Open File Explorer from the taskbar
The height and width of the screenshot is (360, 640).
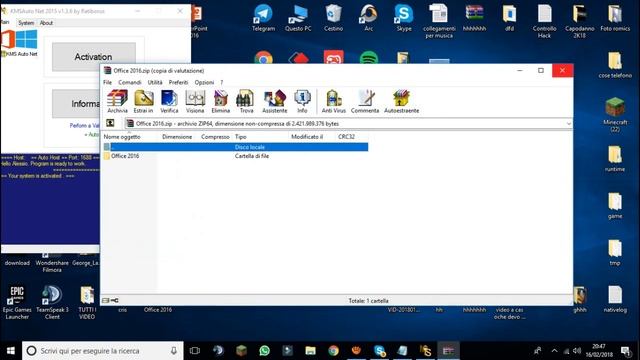(x=311, y=351)
